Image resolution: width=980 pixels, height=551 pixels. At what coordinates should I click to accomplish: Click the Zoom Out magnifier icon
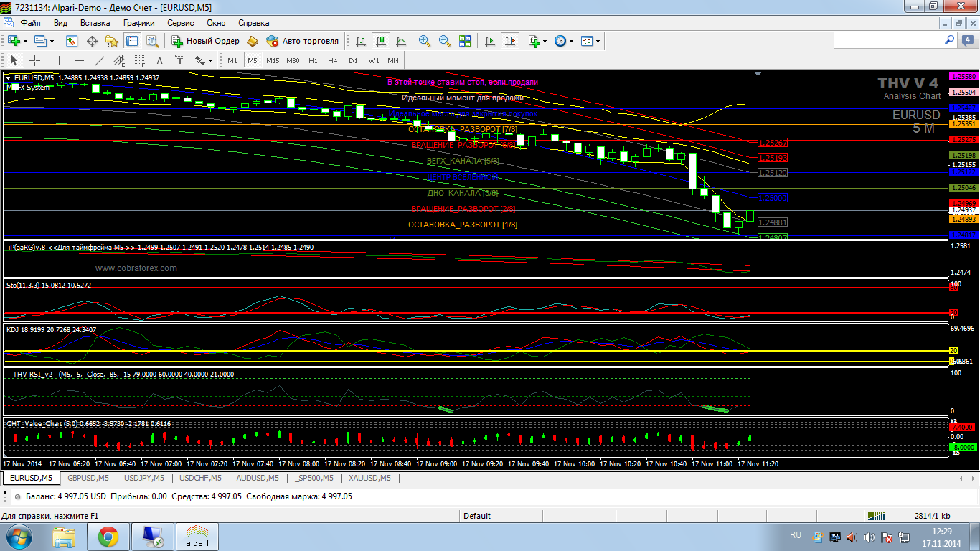[445, 41]
